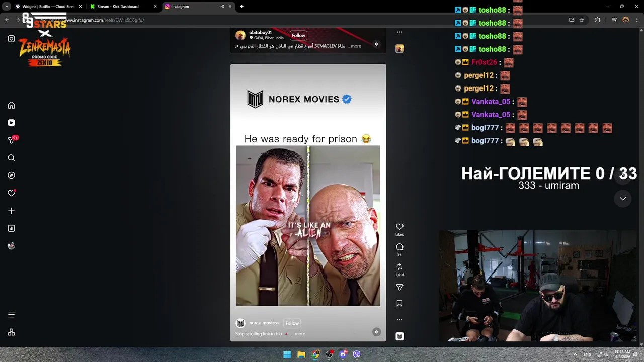The image size is (644, 362).
Task: Open Instagram home from the sidebar
Action: click(x=11, y=106)
